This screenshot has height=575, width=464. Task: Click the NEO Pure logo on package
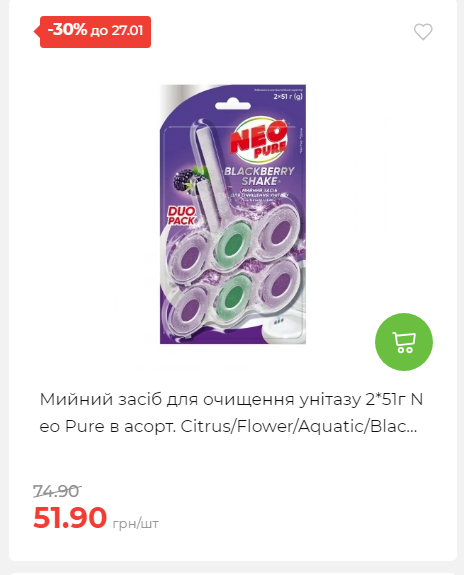pos(259,141)
